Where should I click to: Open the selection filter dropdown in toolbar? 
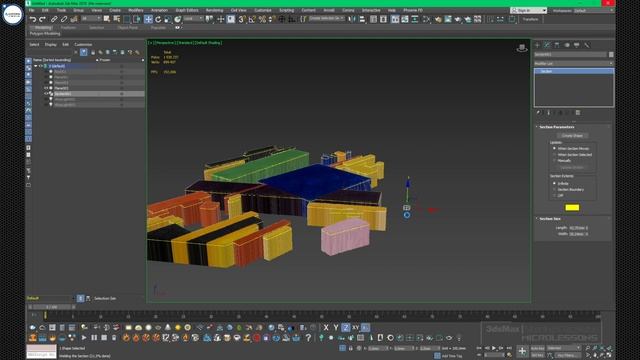[x=91, y=19]
